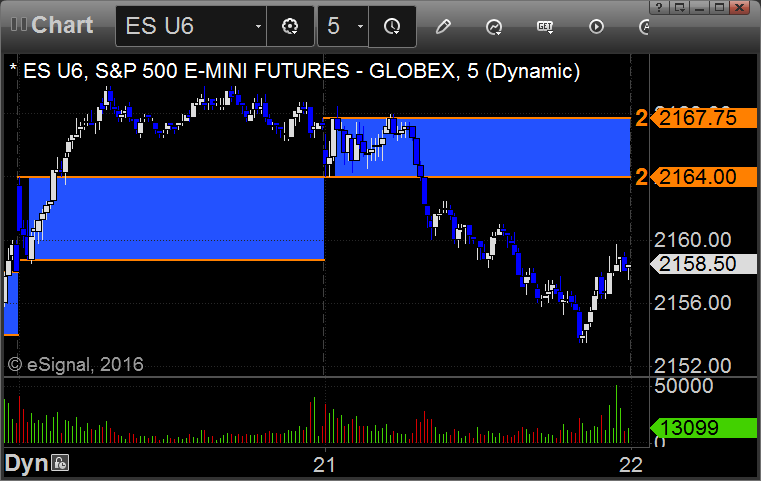Select the pencil drawing tools icon
The height and width of the screenshot is (481, 761).
pyautogui.click(x=443, y=26)
